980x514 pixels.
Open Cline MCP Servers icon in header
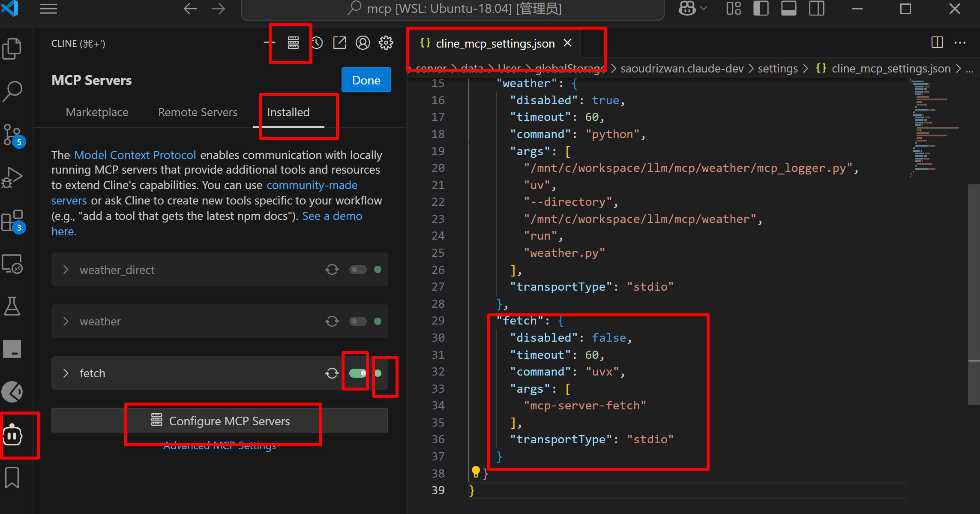click(x=293, y=43)
